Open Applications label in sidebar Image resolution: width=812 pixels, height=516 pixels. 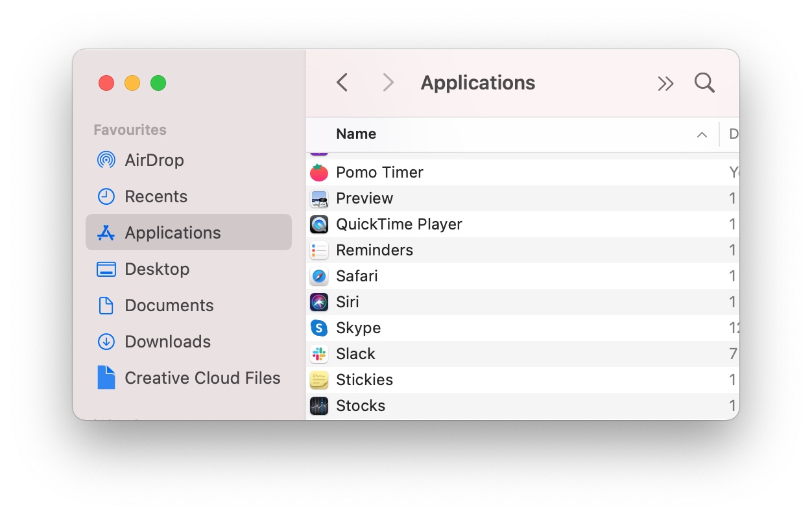(x=173, y=233)
